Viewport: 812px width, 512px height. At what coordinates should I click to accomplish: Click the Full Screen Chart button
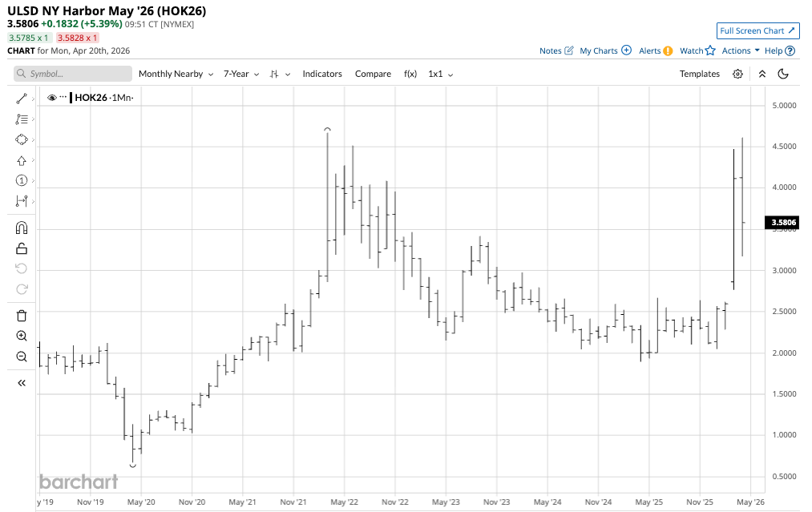point(757,30)
